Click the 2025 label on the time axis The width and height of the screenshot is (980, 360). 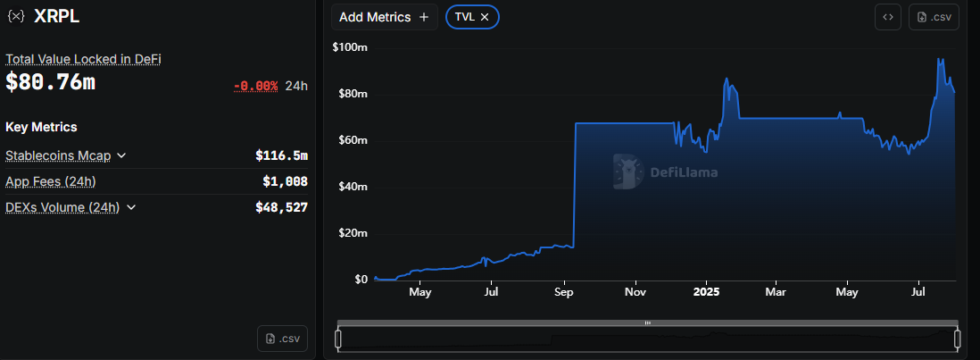tap(706, 292)
